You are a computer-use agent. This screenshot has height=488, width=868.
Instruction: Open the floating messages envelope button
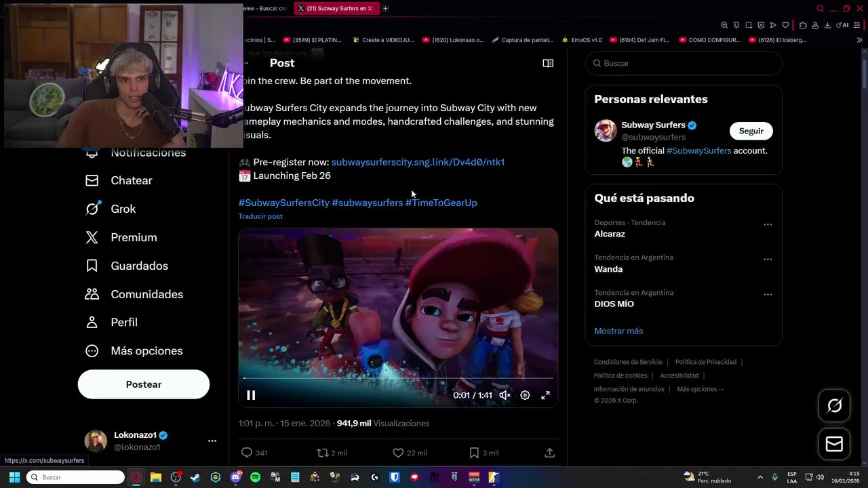coord(834,444)
